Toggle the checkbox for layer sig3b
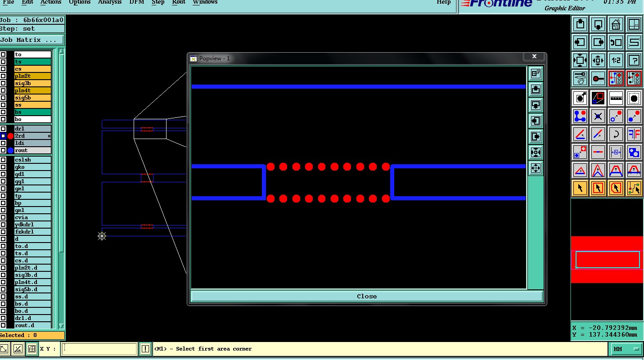This screenshot has height=360, width=644. click(x=3, y=83)
